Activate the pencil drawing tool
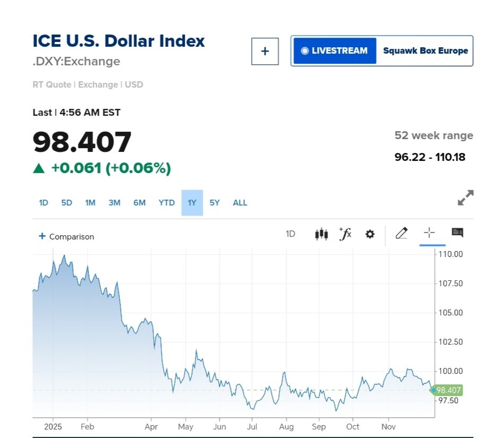Viewport: 504px width, 438px height. (x=402, y=233)
